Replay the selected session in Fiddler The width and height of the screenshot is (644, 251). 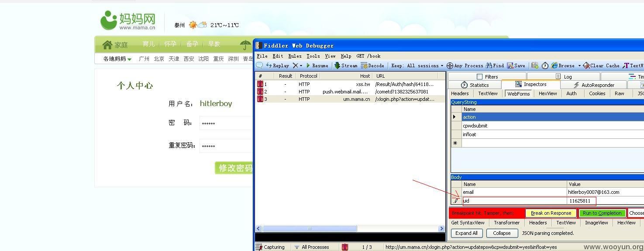(277, 65)
